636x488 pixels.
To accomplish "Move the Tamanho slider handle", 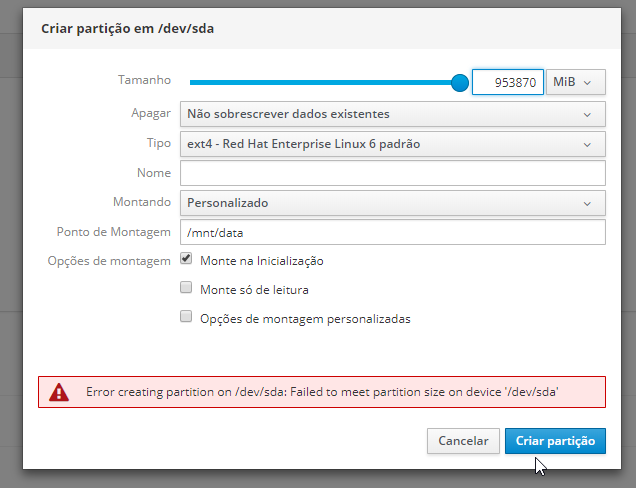I will pos(460,83).
